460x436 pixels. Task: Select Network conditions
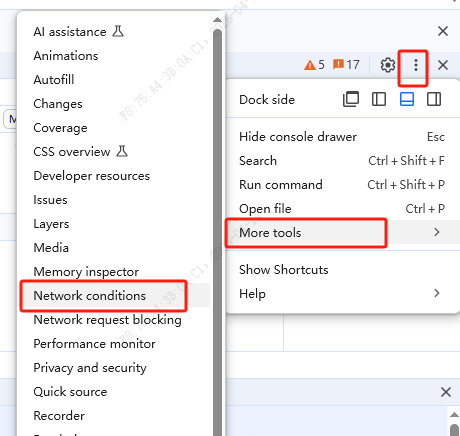pos(114,296)
